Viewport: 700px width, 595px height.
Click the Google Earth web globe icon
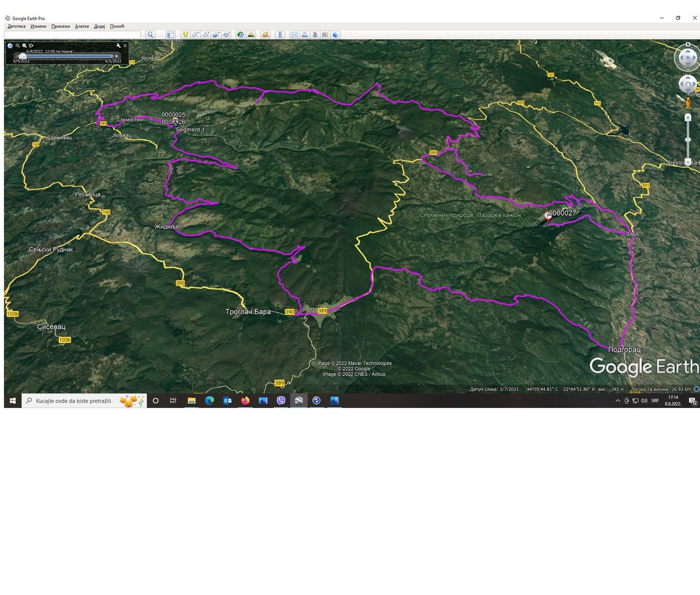tap(336, 34)
